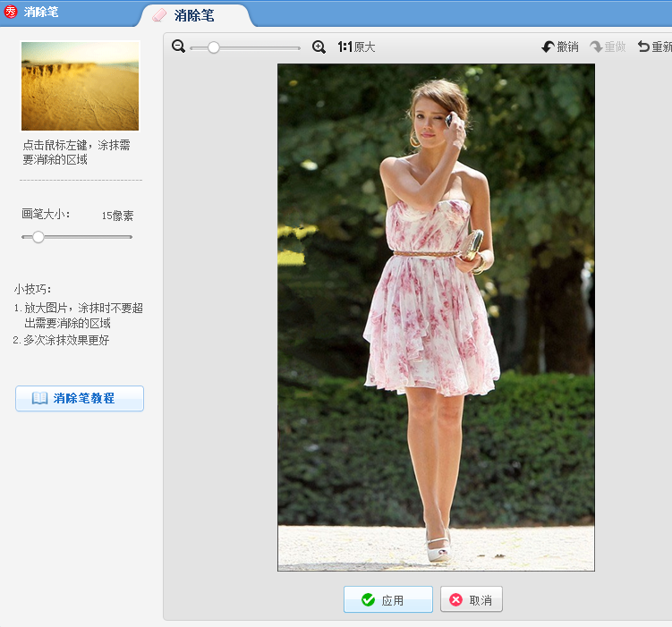Click 撤销 undo in the toolbar
672x627 pixels.
(x=560, y=47)
